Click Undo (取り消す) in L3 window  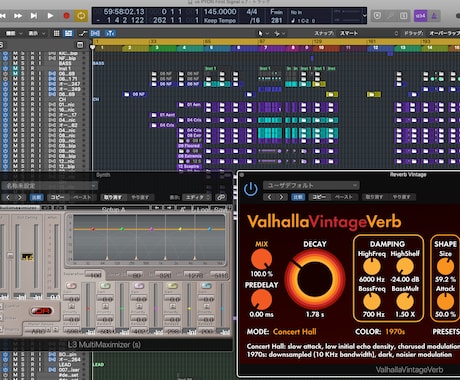[x=113, y=197]
